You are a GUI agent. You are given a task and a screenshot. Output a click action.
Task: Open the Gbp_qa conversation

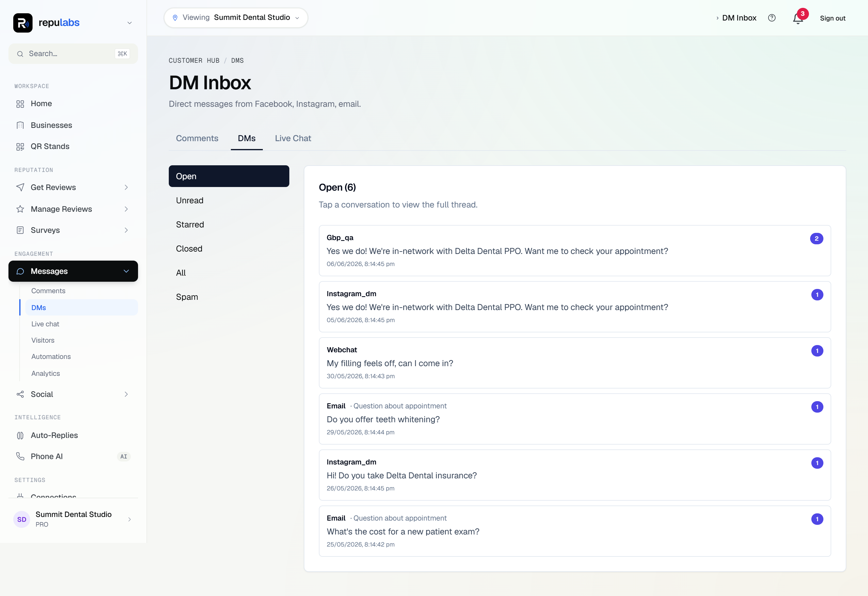pos(574,251)
